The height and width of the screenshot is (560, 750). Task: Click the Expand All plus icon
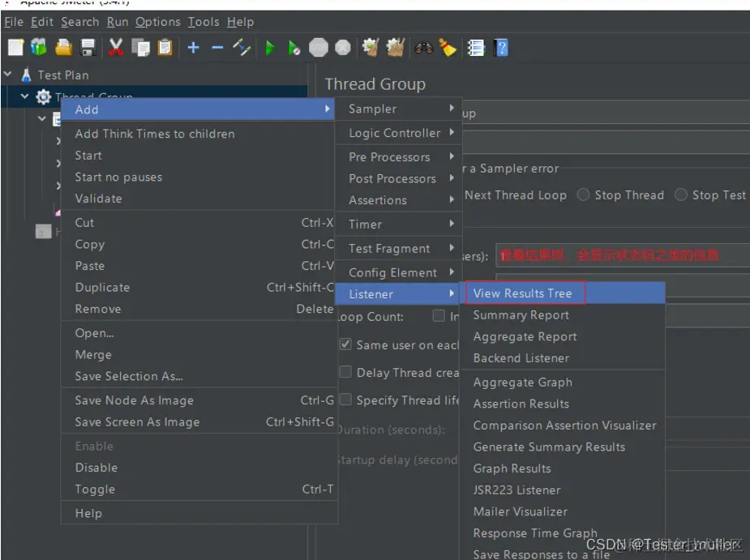193,47
